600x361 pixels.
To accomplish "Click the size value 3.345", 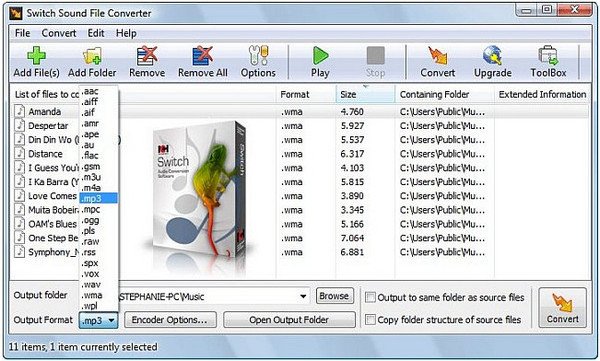I will point(352,210).
